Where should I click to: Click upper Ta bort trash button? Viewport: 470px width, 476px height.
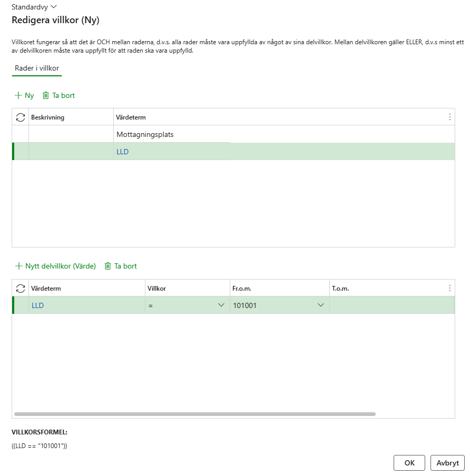(x=58, y=95)
